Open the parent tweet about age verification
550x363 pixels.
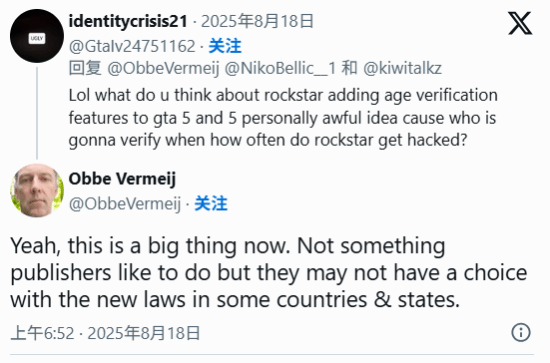(283, 117)
